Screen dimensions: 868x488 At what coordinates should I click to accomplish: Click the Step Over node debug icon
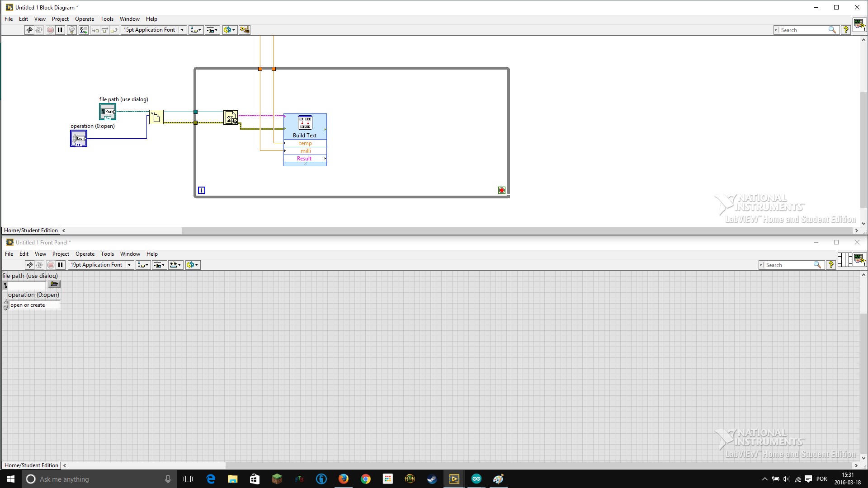105,30
